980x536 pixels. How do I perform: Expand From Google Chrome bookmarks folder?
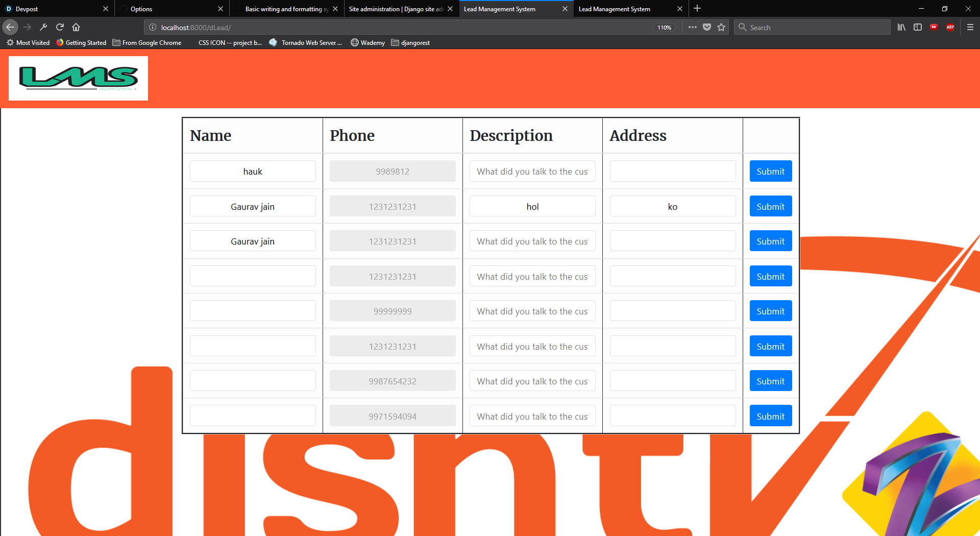point(147,42)
